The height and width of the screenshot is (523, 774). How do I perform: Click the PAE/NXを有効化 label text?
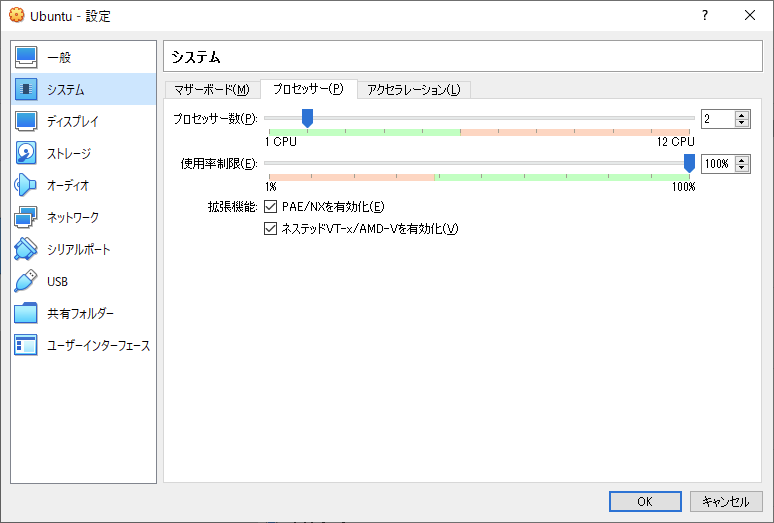click(x=333, y=207)
